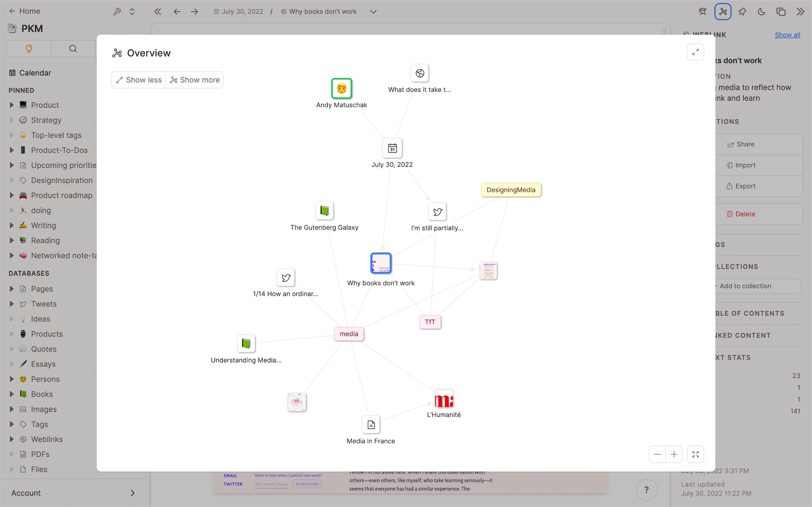Select the 'Why books don't work' node thumbnail
812x507 pixels.
coord(381,263)
